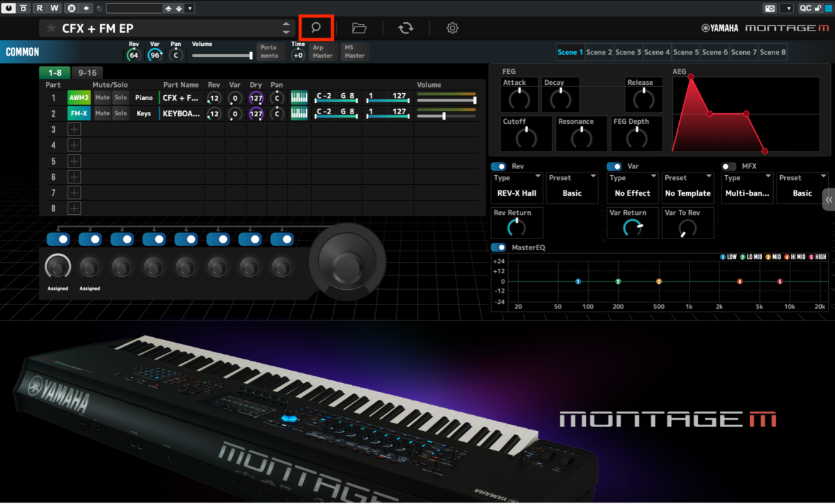
Task: Solo Part 2 Keys
Action: coord(120,113)
